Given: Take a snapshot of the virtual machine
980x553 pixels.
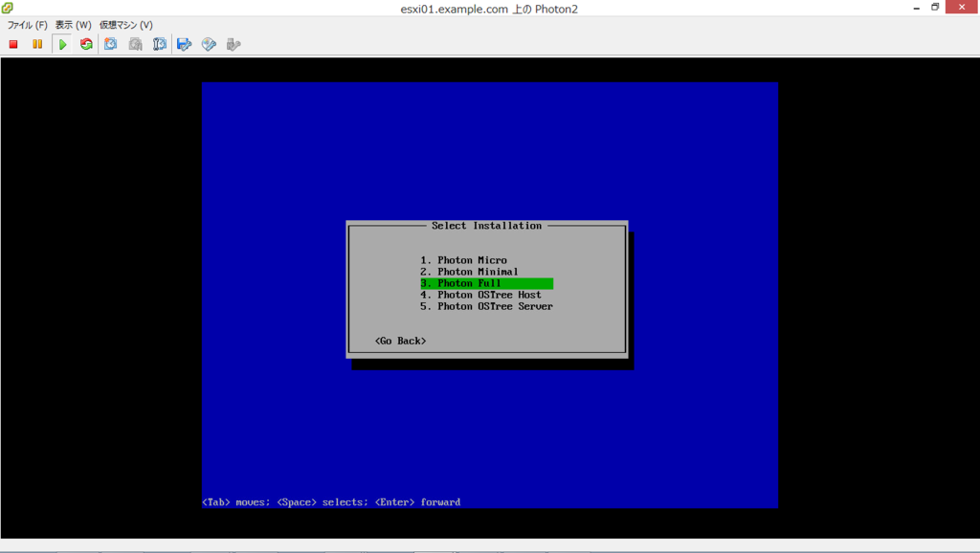Looking at the screenshot, I should pos(111,44).
